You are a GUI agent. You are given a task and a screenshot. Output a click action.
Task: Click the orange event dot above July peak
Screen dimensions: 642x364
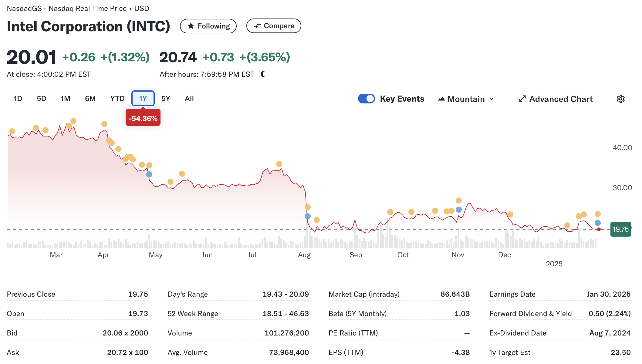click(279, 164)
